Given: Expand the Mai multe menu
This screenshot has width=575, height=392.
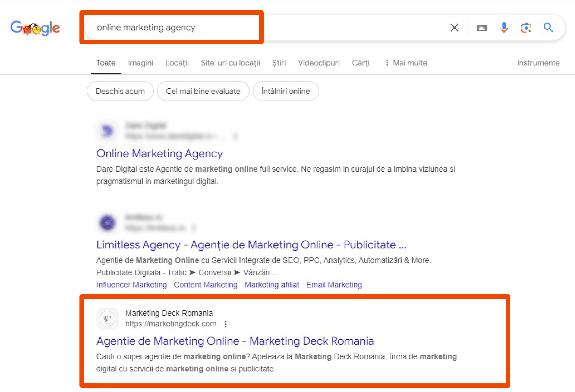Looking at the screenshot, I should click(406, 63).
